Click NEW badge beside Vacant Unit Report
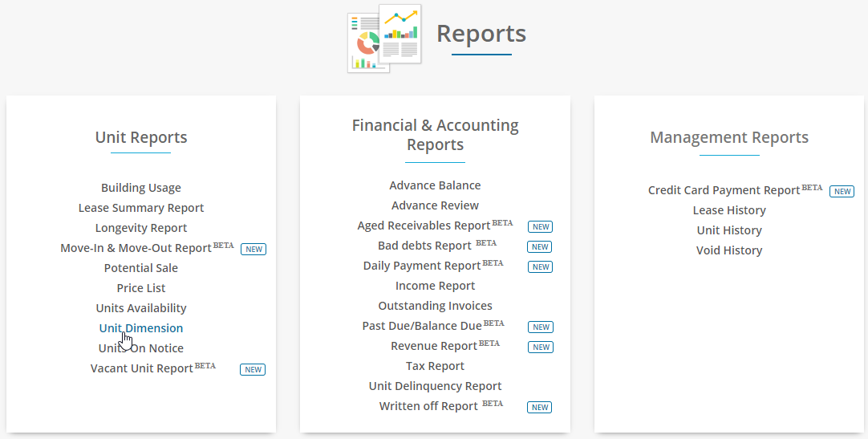This screenshot has height=439, width=868. pos(253,369)
